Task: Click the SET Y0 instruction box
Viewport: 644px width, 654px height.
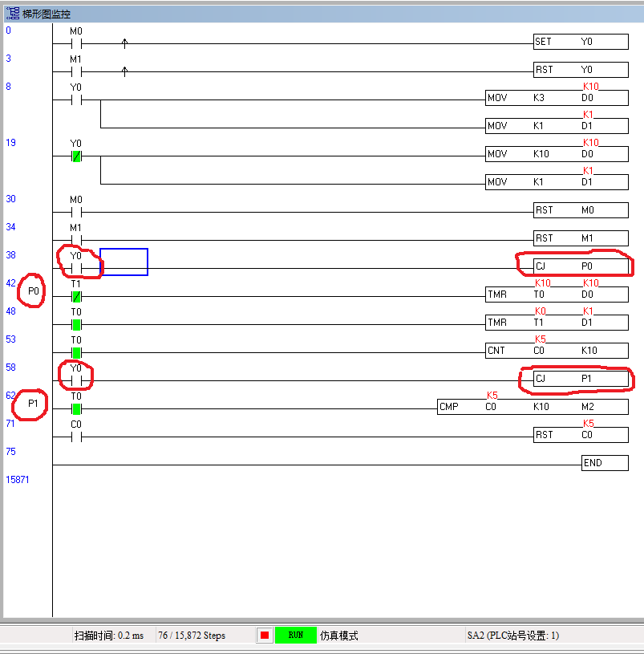Action: click(580, 42)
